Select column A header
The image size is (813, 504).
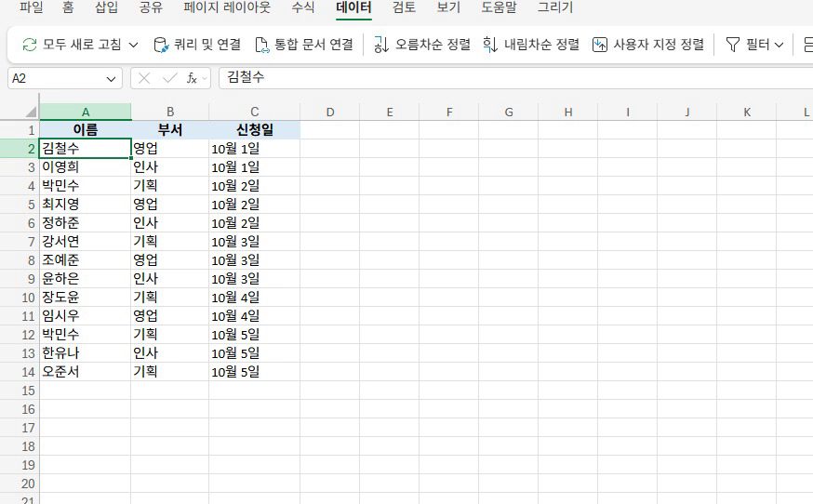pyautogui.click(x=86, y=112)
